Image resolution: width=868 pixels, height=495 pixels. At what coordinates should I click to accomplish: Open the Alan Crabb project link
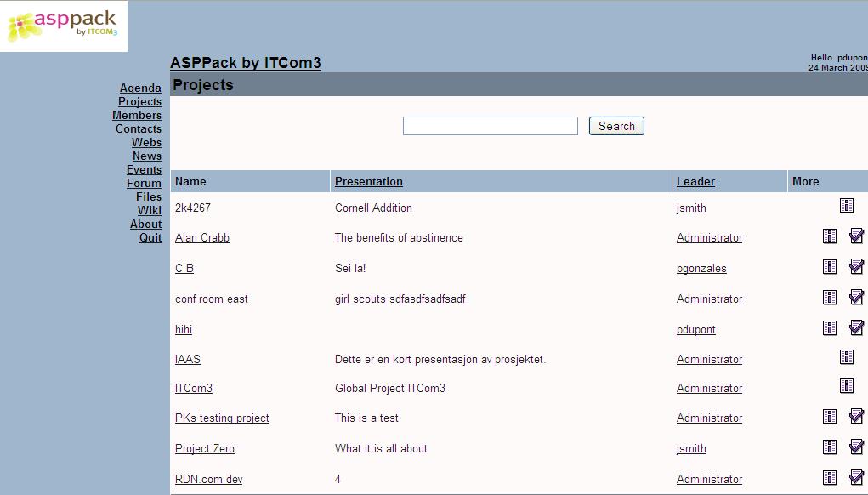coord(202,237)
